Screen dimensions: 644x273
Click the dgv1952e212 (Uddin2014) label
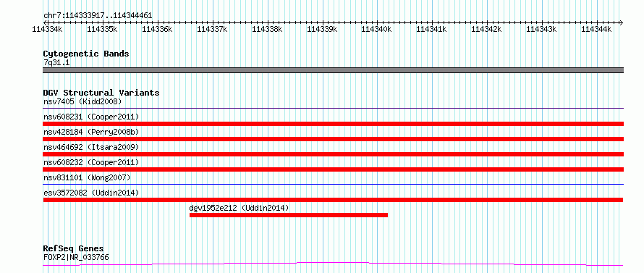[x=239, y=208]
